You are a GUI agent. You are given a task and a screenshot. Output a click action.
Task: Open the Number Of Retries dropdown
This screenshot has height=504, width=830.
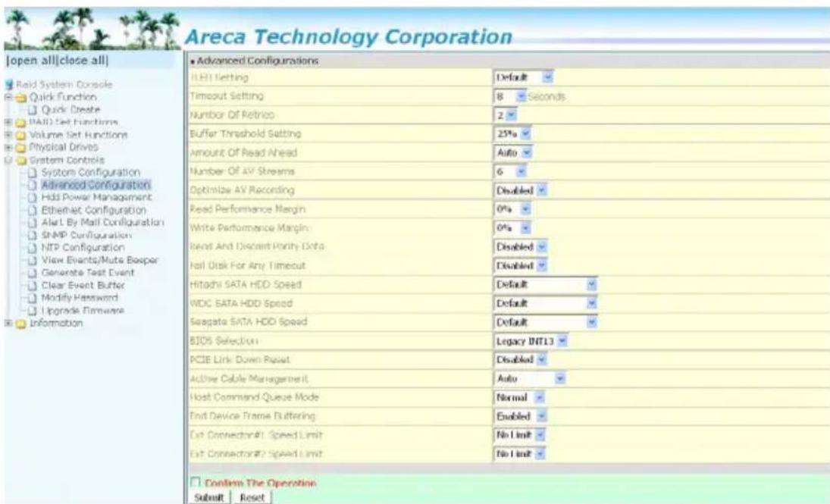[505, 115]
